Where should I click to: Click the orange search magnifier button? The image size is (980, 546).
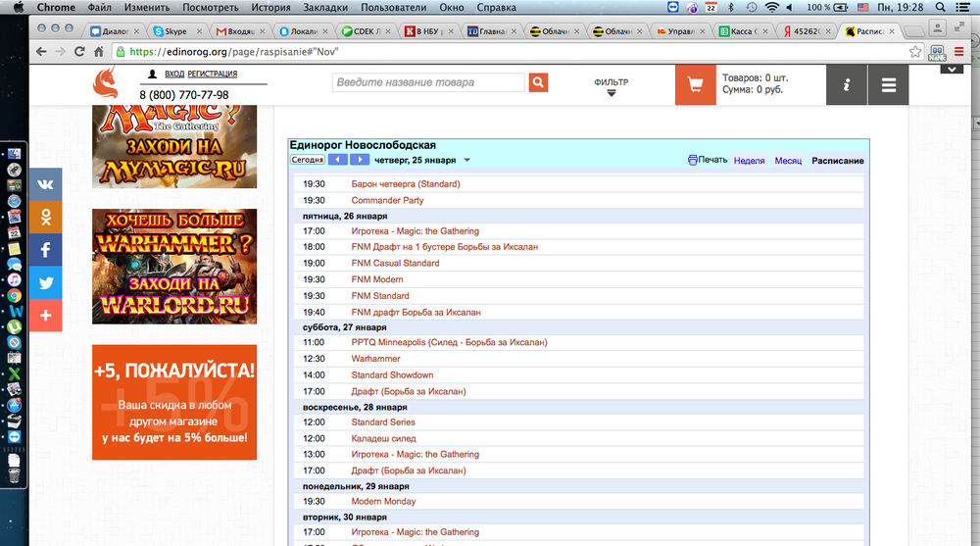pyautogui.click(x=538, y=83)
